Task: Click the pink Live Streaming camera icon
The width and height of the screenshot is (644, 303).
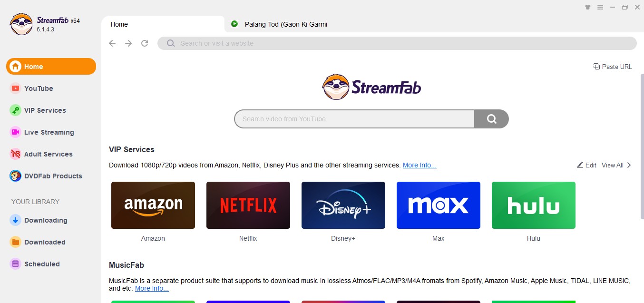Action: (x=16, y=132)
